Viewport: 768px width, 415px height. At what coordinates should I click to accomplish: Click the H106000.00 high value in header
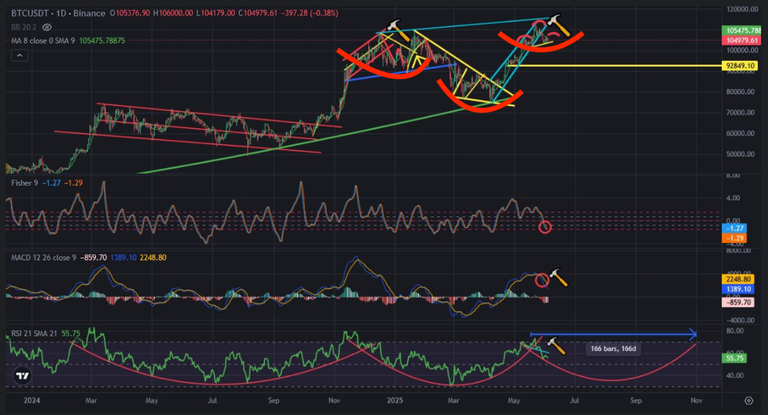173,13
